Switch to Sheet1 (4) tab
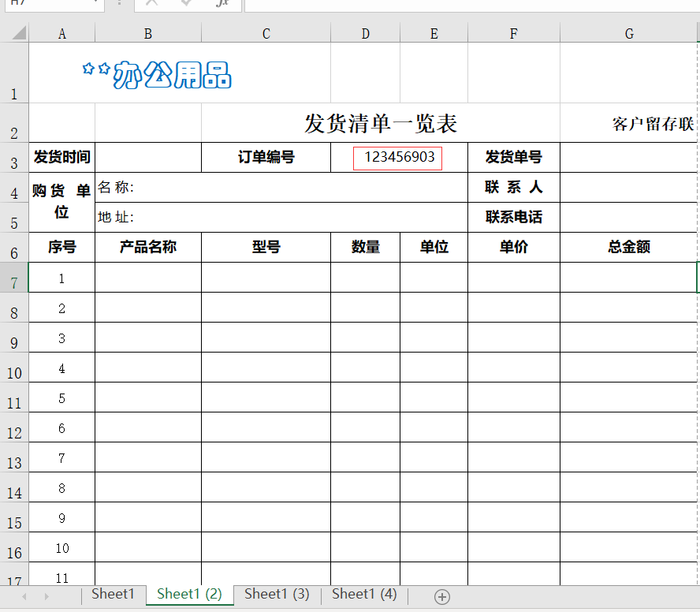 point(364,594)
